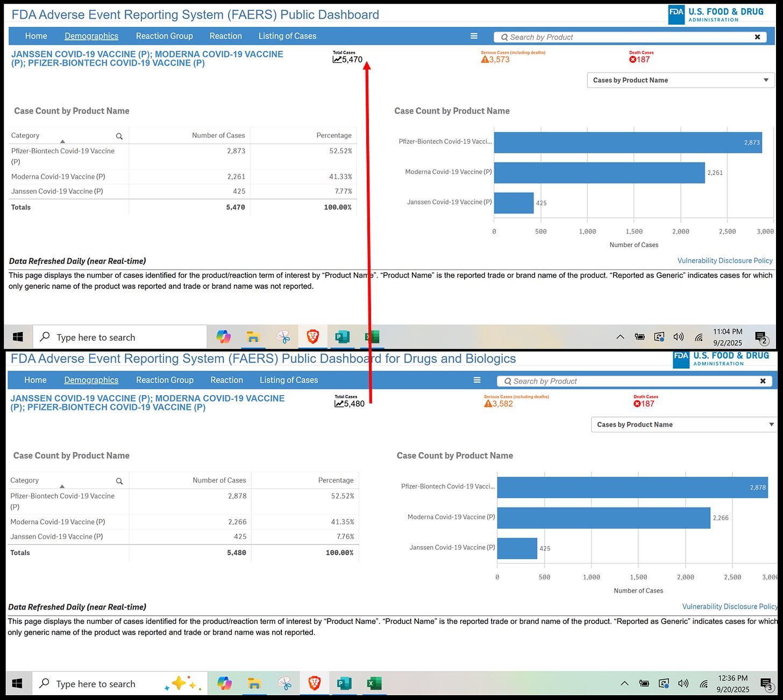
Task: Open Vulnerability Disclosure Policy link, lower dashboard
Action: click(x=730, y=606)
